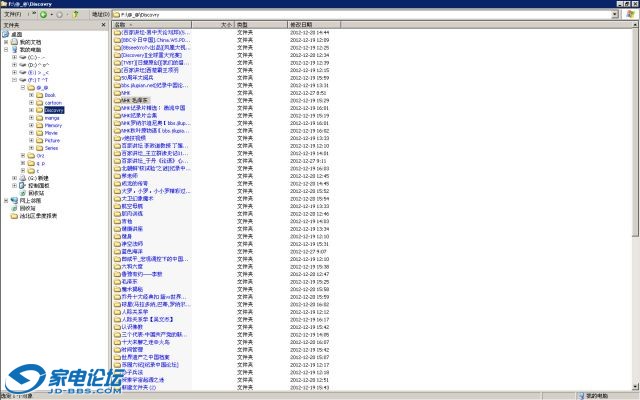Click the (G:) 新建 drive icon

[23, 178]
